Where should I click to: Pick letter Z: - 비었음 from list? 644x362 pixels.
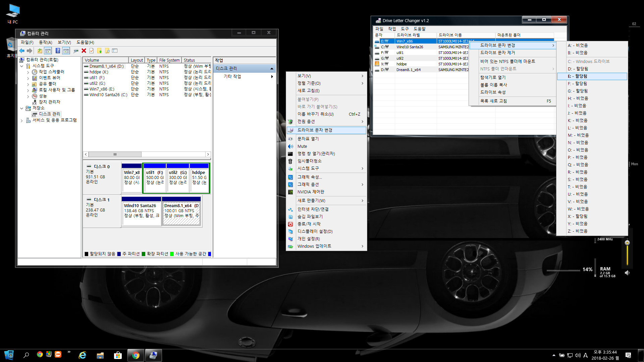592,231
